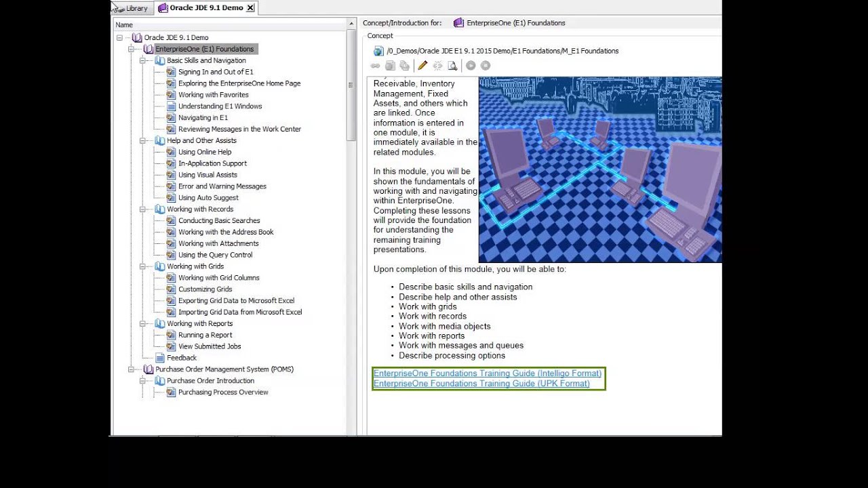Select Purchasing Process Overview topic
868x488 pixels.
223,392
